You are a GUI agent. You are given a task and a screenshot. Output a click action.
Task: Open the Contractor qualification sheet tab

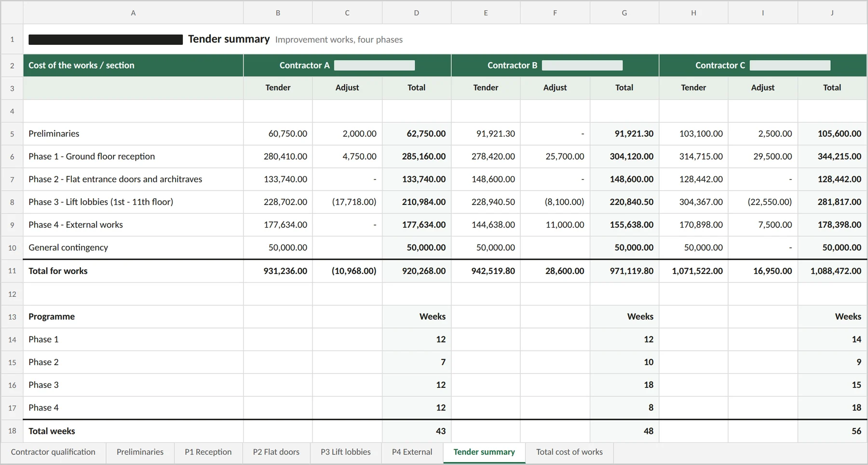click(x=53, y=452)
